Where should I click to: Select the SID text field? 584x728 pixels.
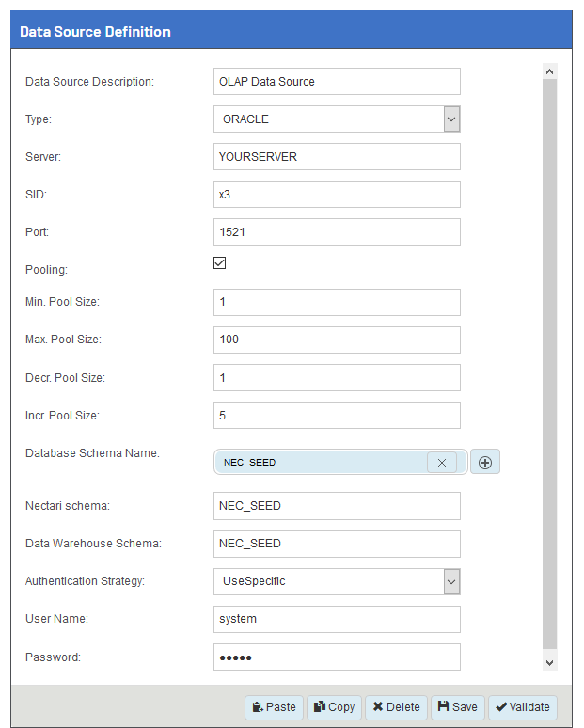(337, 195)
